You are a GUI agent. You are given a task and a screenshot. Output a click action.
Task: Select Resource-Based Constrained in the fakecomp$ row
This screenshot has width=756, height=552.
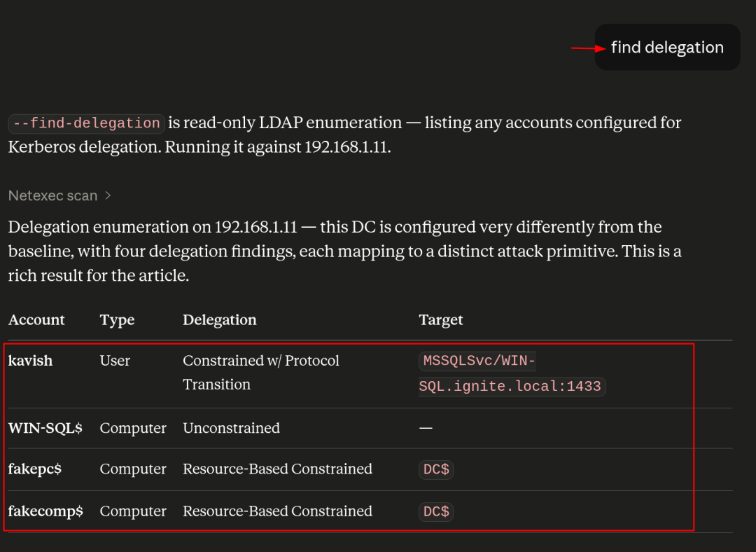point(278,511)
